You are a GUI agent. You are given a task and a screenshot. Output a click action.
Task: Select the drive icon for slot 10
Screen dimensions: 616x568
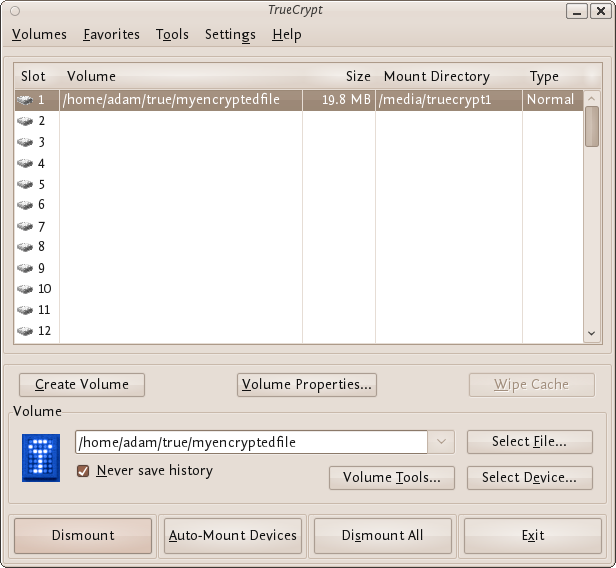(x=26, y=289)
